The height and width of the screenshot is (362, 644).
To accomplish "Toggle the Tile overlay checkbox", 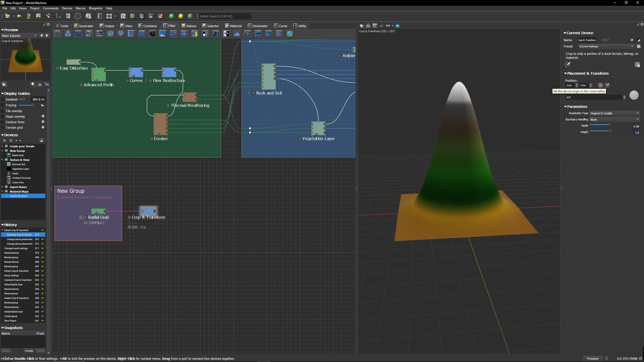I will [x=3, y=111].
